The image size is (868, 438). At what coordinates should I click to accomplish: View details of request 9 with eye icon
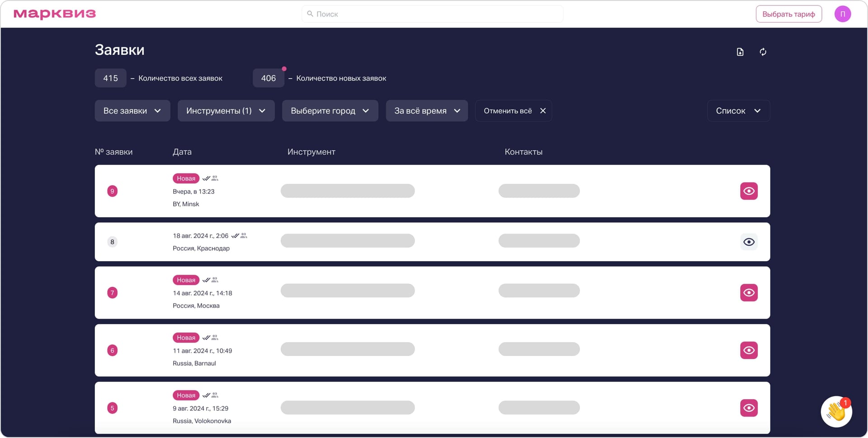tap(749, 191)
